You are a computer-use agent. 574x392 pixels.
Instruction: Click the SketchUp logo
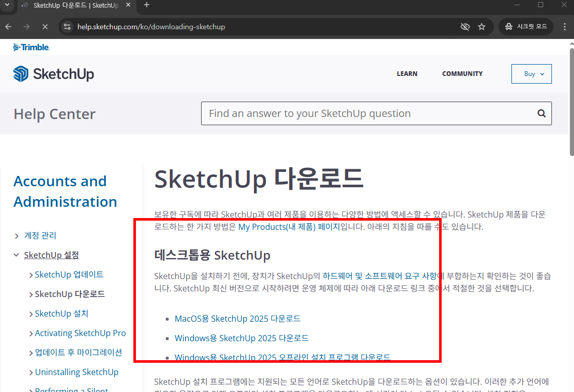coord(53,73)
